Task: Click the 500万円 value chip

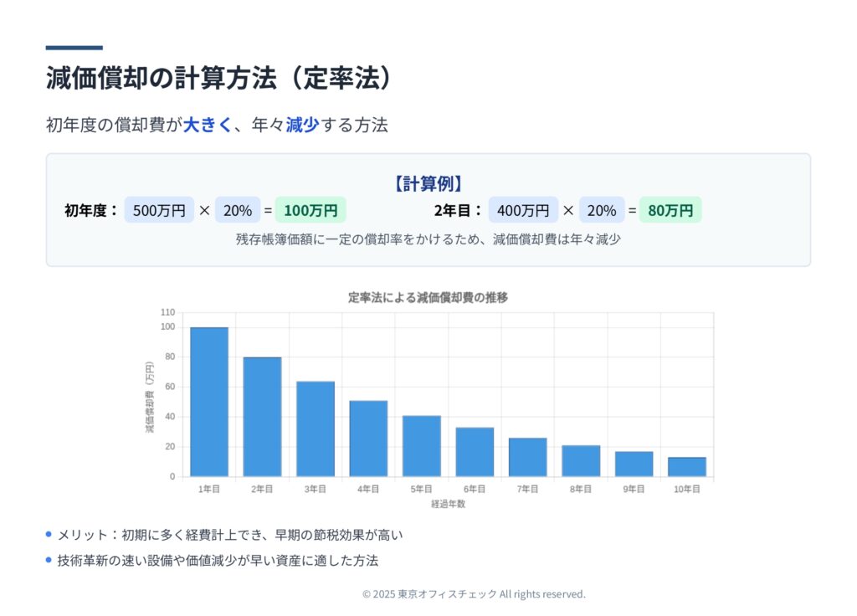Action: pos(159,211)
